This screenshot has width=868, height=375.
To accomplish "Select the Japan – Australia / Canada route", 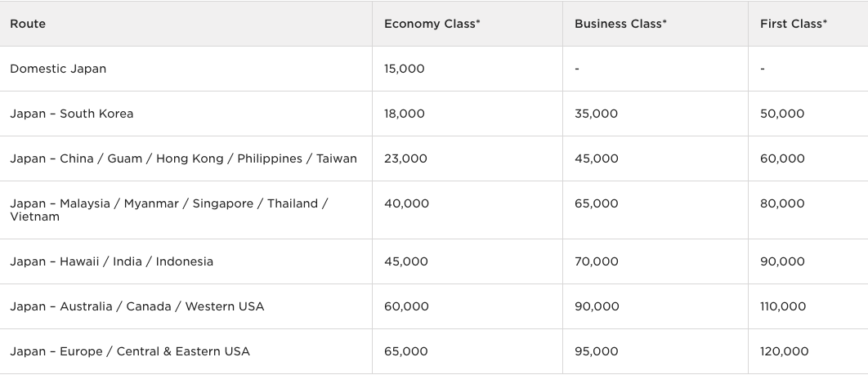I will point(136,306).
